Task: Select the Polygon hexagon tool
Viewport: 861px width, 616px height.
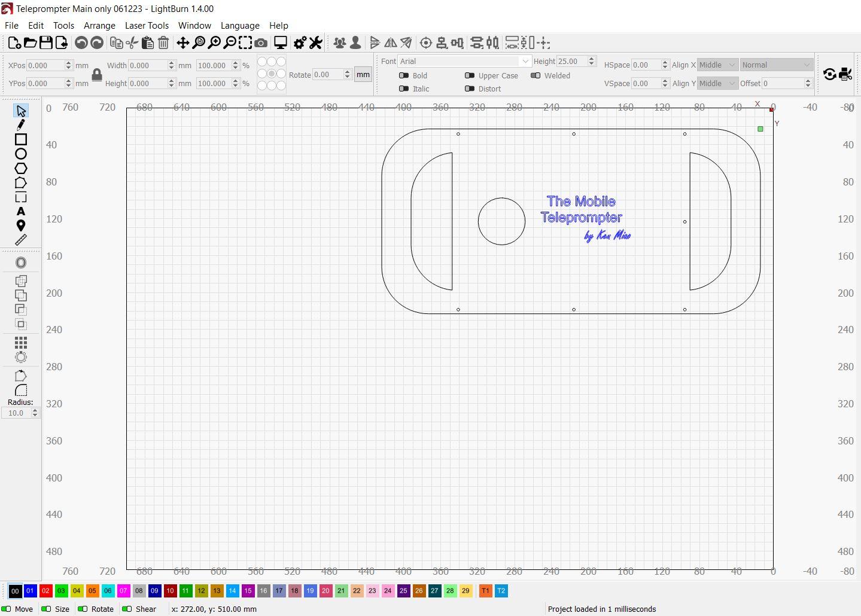Action: tap(21, 168)
